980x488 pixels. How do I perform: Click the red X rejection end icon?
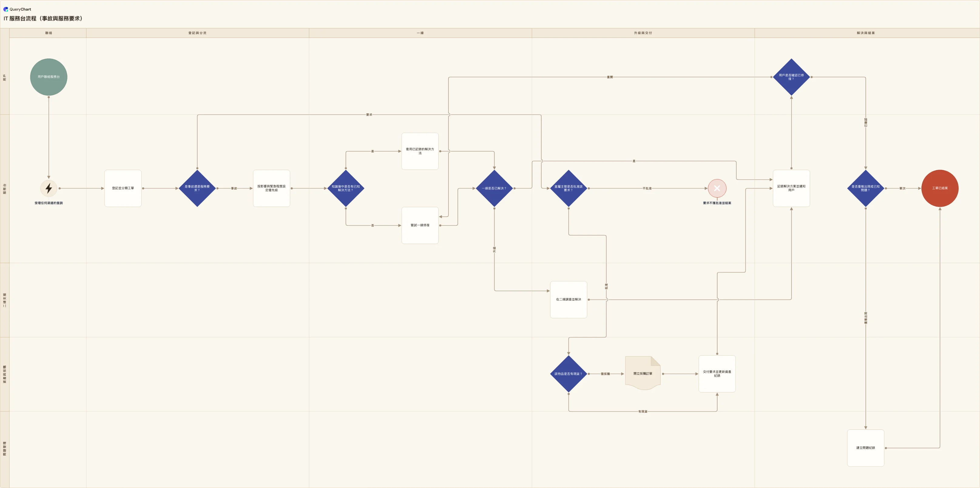[717, 188]
